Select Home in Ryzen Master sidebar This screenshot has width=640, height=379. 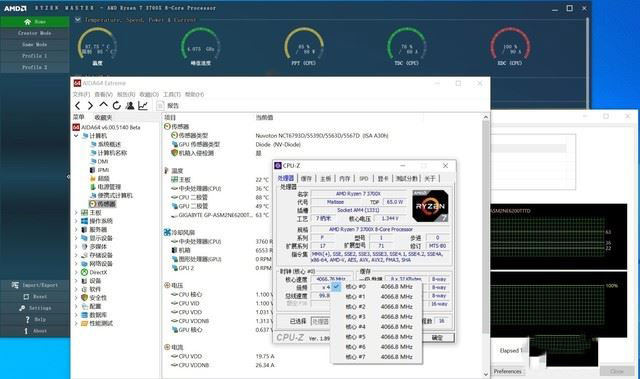(x=35, y=22)
